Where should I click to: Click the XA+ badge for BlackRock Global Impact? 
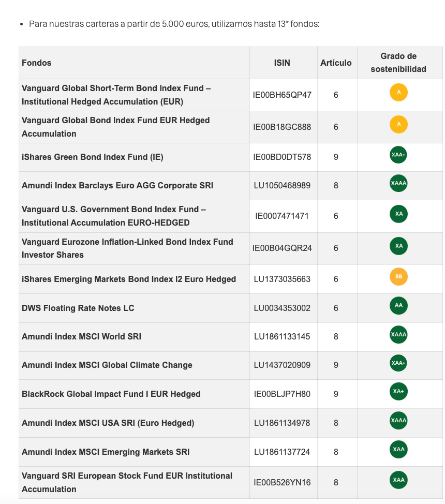tap(398, 391)
